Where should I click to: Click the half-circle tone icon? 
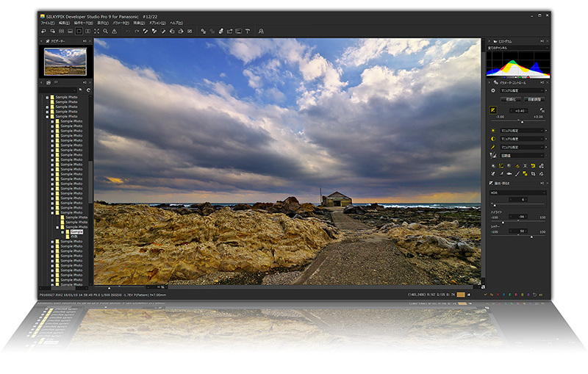493,139
